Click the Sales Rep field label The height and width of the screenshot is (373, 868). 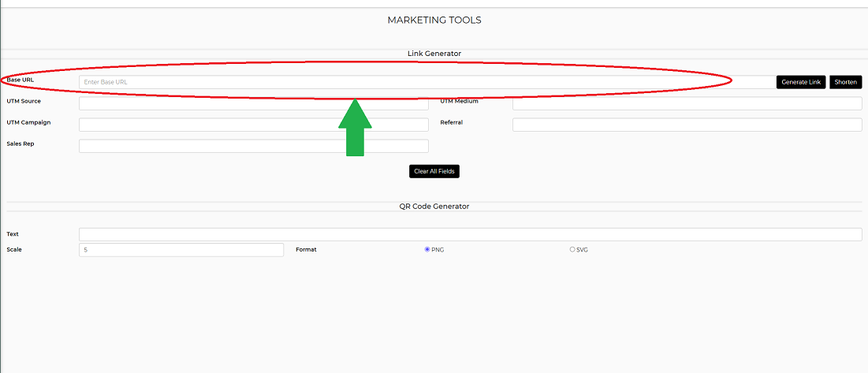(21, 144)
